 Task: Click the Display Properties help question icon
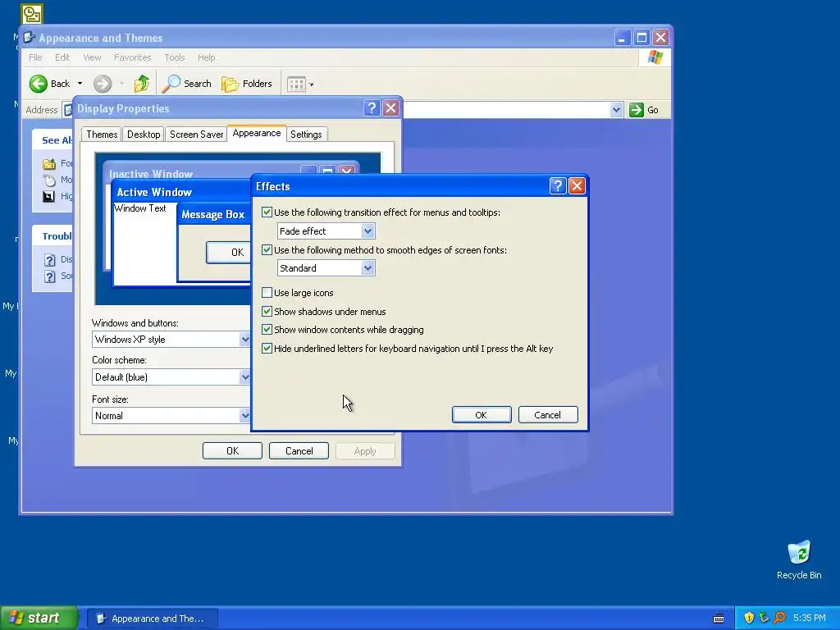372,108
